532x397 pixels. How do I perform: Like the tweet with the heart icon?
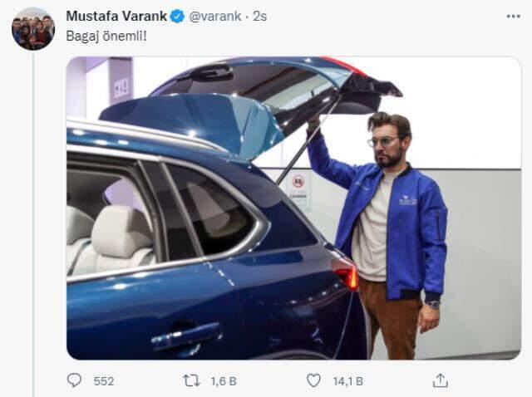pyautogui.click(x=313, y=380)
